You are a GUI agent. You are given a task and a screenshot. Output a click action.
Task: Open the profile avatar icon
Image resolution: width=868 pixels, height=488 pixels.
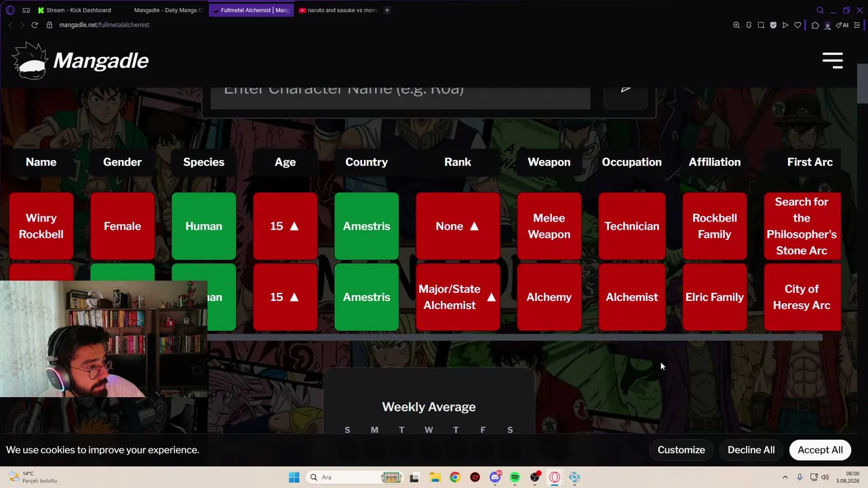tap(827, 25)
